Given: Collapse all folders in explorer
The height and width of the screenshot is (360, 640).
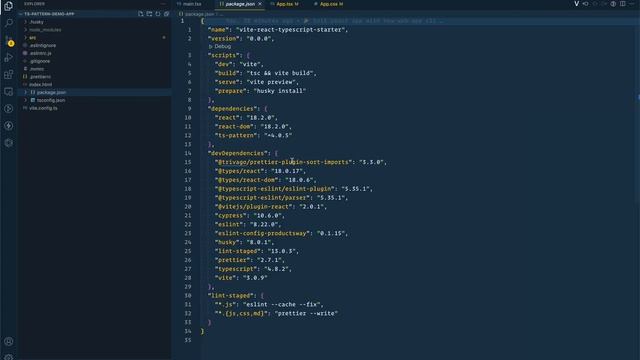Looking at the screenshot, I should coord(167,14).
